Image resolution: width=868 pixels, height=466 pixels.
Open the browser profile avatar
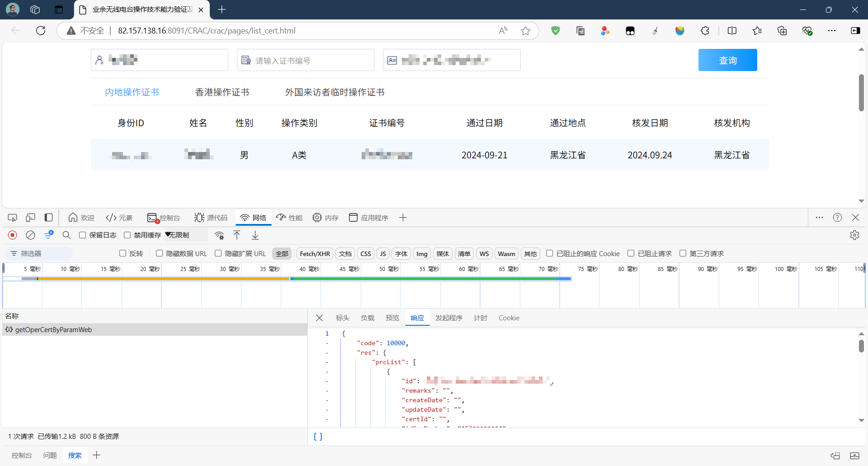click(13, 9)
